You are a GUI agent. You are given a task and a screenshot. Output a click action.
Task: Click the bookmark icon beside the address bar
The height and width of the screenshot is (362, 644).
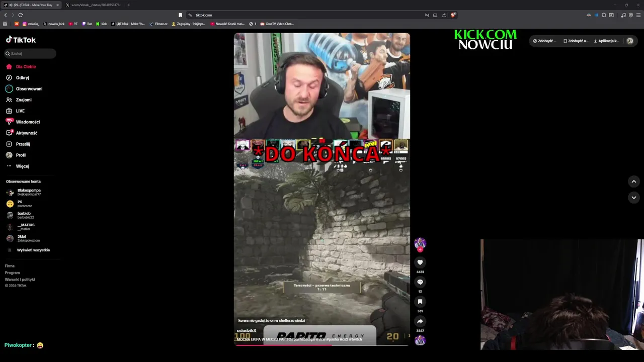(x=180, y=15)
